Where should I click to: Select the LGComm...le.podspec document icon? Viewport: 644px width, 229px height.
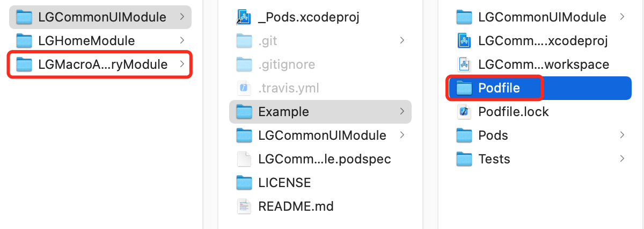click(244, 159)
